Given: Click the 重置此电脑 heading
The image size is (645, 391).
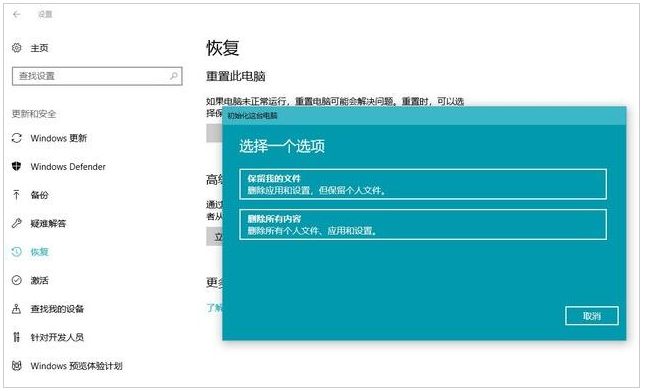Looking at the screenshot, I should (236, 76).
